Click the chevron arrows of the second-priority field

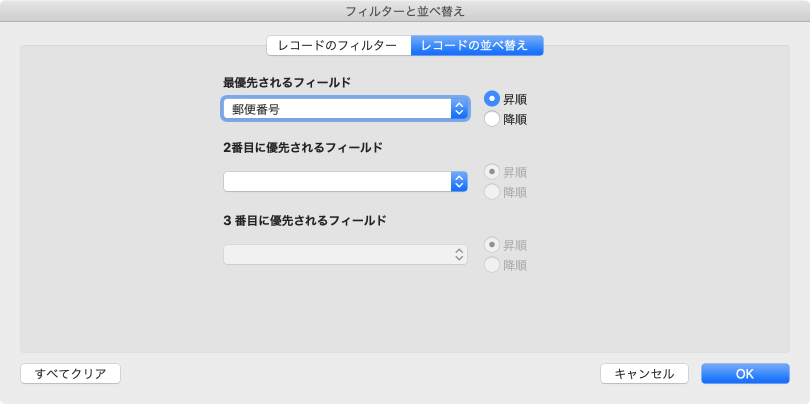pos(460,181)
